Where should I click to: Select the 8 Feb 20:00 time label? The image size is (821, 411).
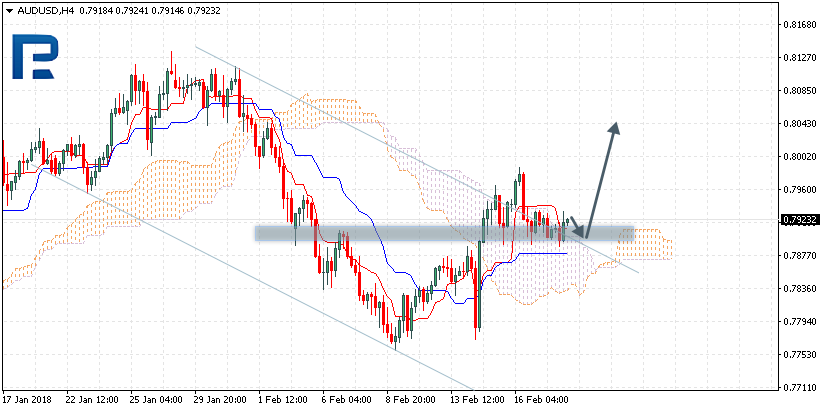coord(409,397)
